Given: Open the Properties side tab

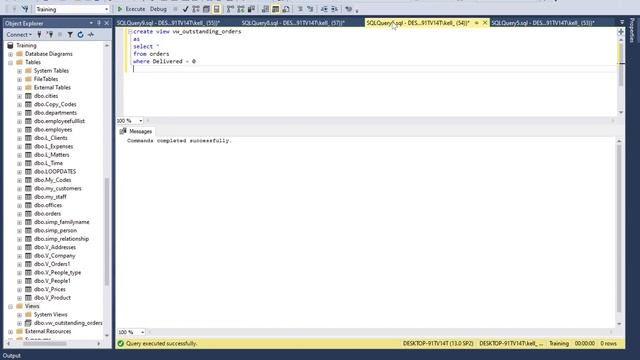Looking at the screenshot, I should pyautogui.click(x=632, y=31).
